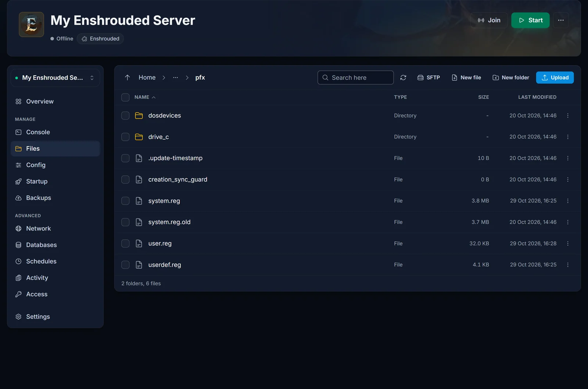Focus the Search here field

click(355, 78)
